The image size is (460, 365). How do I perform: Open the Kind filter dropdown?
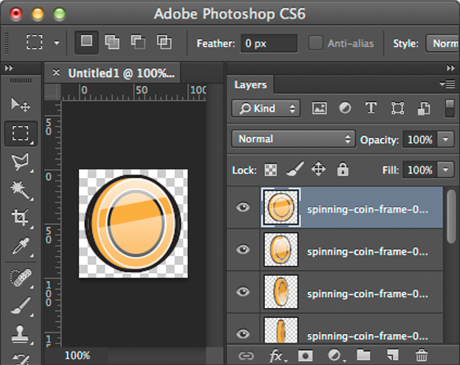tap(266, 108)
